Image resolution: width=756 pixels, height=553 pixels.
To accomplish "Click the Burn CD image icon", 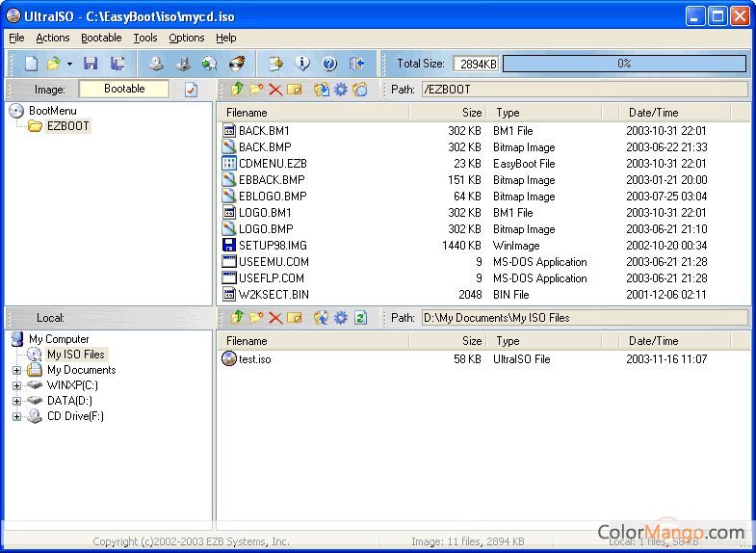I will click(237, 64).
